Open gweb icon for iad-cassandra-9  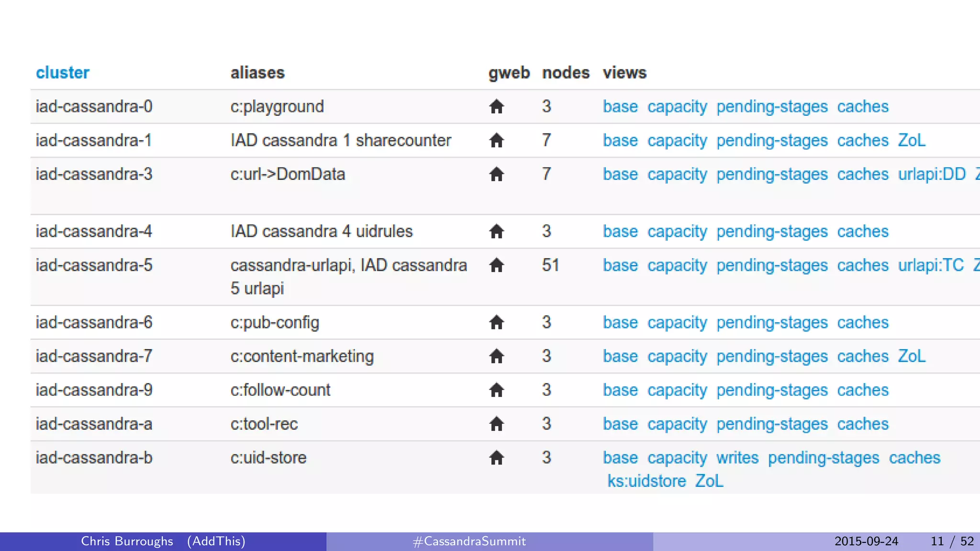(x=497, y=390)
